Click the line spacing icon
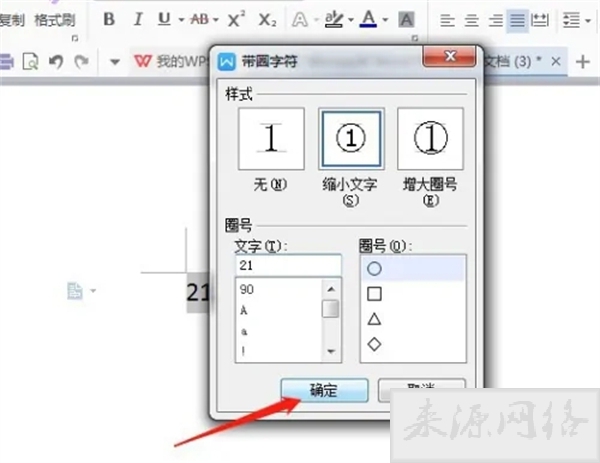The height and width of the screenshot is (463, 600). pos(571,20)
